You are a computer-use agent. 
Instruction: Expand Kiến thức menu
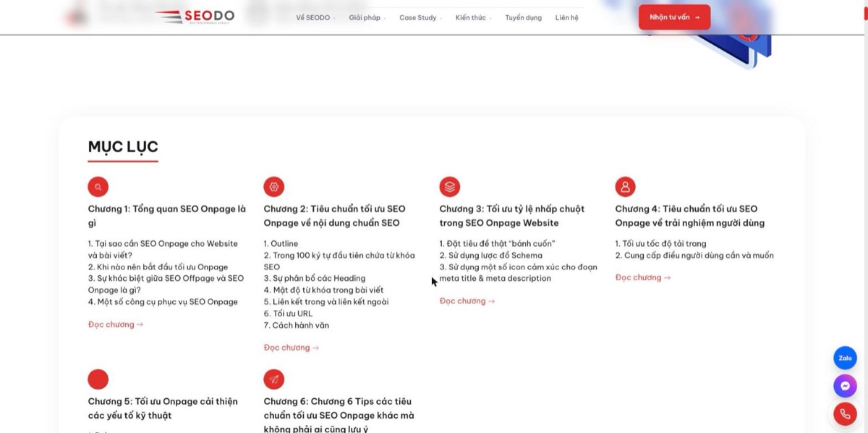[x=473, y=17]
